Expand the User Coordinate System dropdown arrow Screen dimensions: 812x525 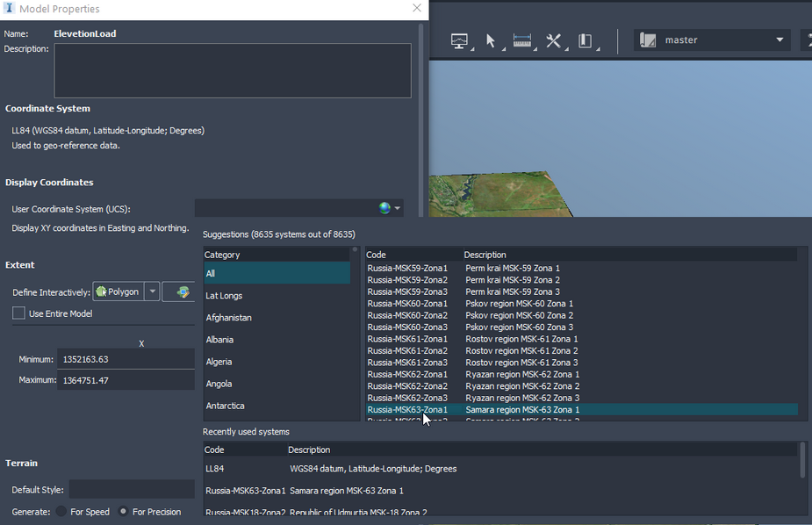(398, 209)
